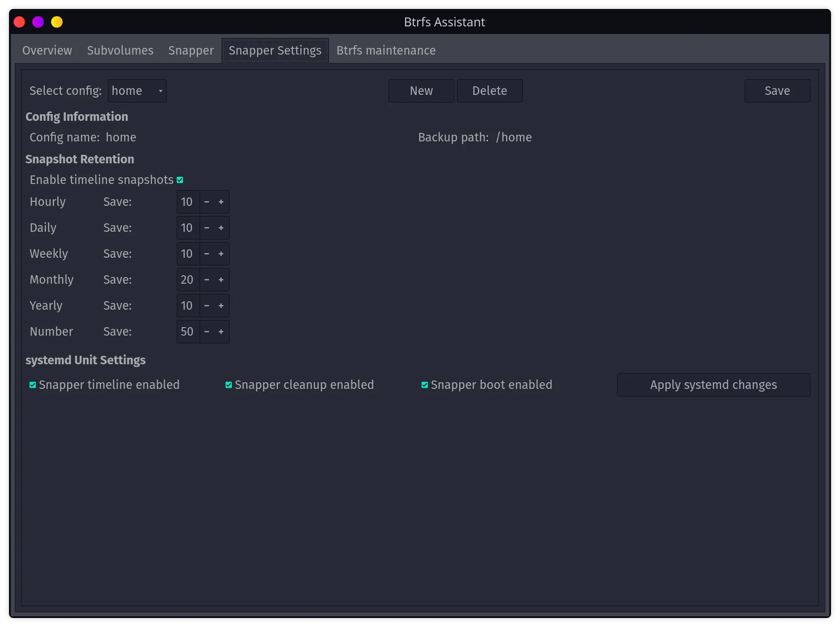Click the Hourly save value field
The width and height of the screenshot is (840, 627).
tap(188, 202)
